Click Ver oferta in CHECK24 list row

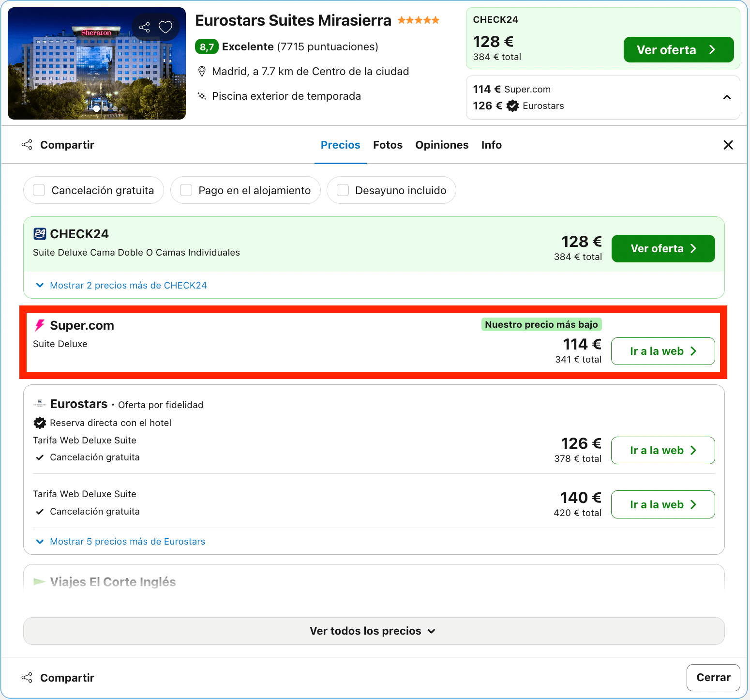click(663, 248)
